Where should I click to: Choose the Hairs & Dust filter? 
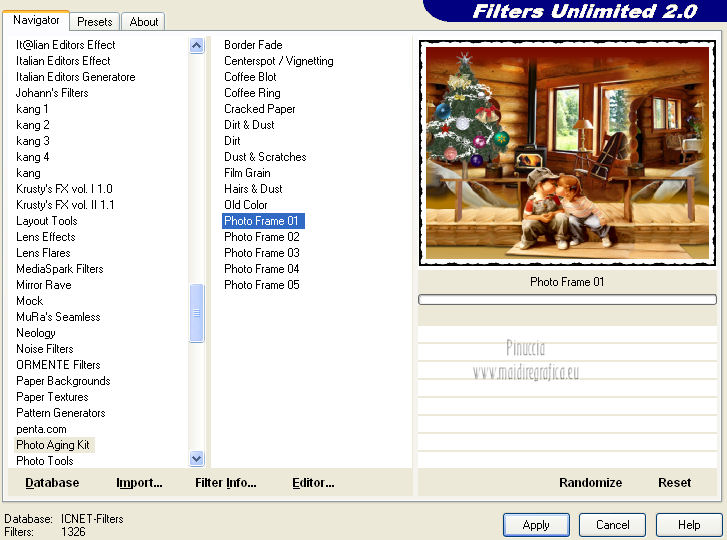253,189
